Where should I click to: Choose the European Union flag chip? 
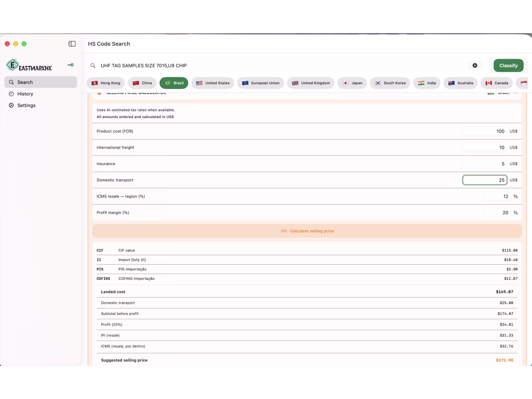[261, 83]
